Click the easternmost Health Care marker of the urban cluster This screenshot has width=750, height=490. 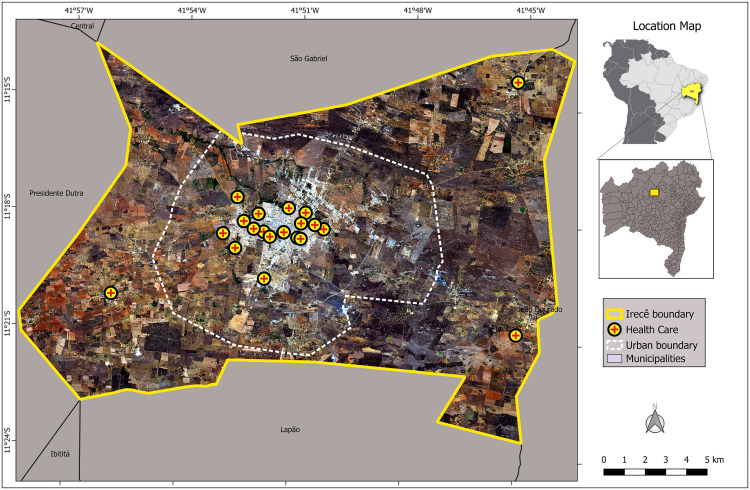[x=324, y=230]
